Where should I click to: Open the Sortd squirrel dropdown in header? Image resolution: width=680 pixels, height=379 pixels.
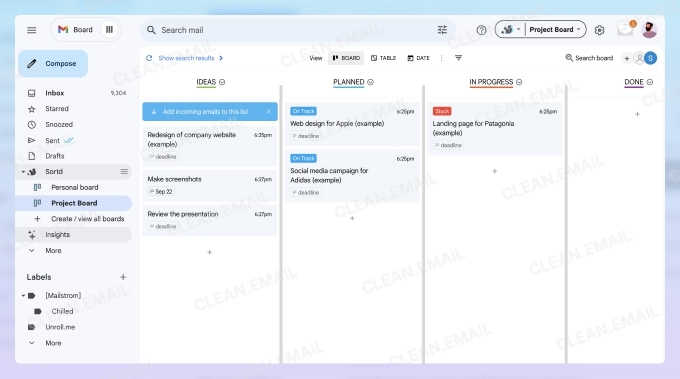510,29
